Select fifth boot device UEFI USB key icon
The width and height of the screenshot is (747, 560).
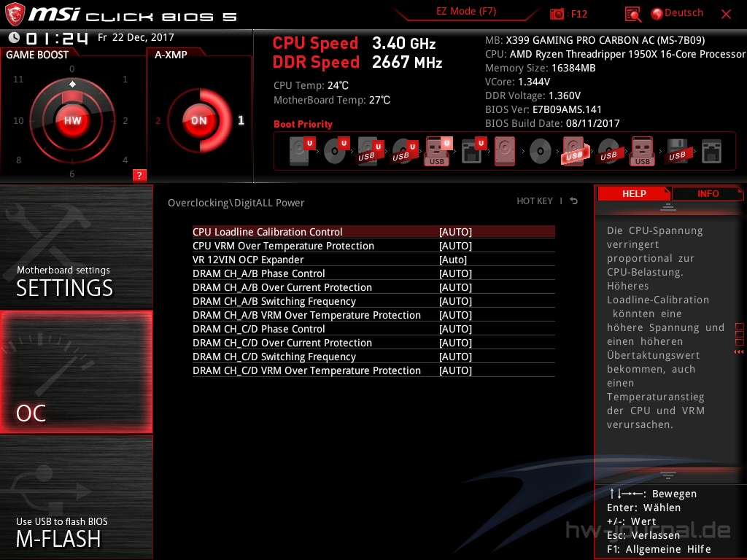[x=438, y=151]
